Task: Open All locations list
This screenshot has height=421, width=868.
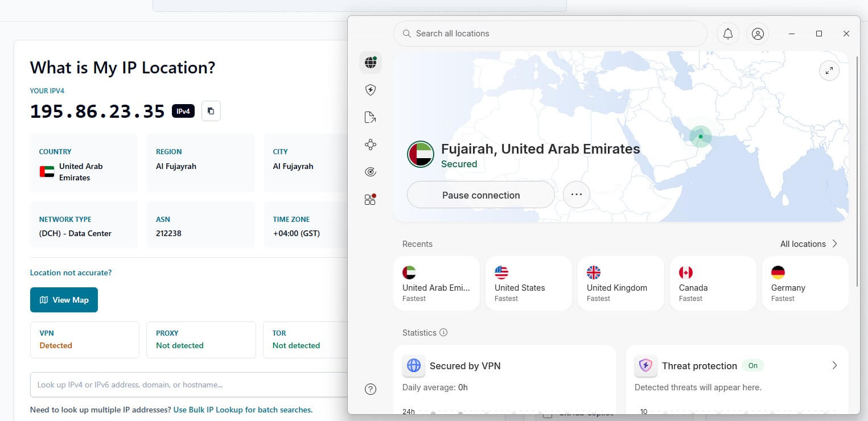Action: tap(809, 244)
